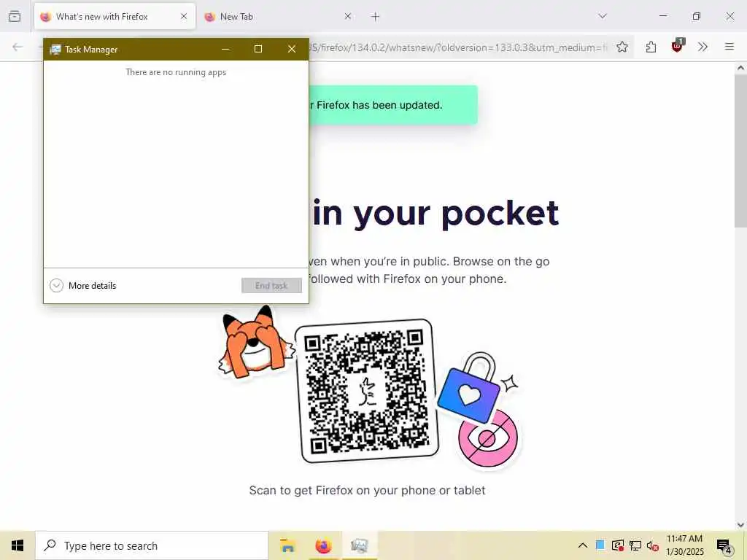Open the Extensions puzzle icon

pyautogui.click(x=651, y=47)
